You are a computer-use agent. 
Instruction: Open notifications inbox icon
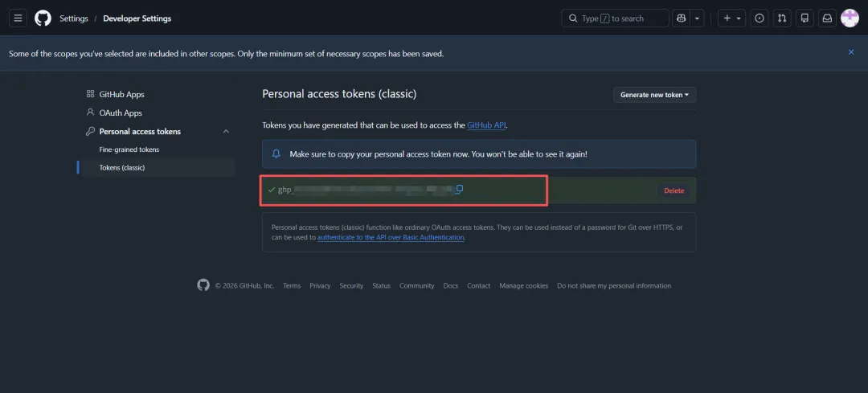click(x=827, y=18)
